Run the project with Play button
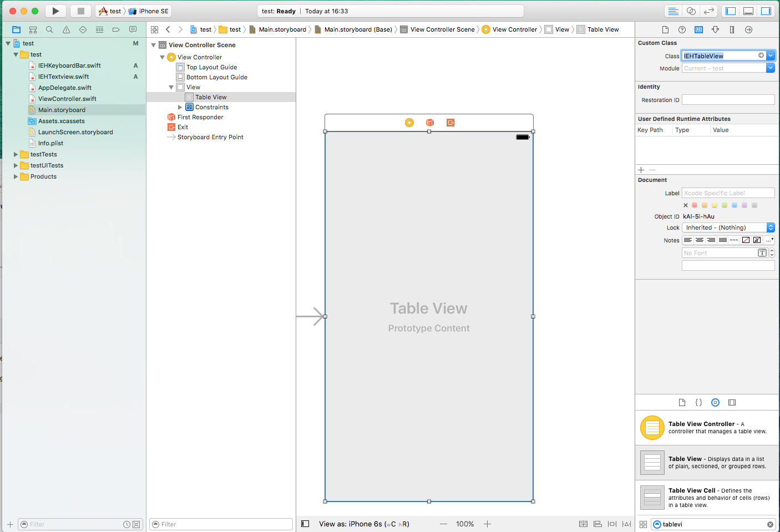 pos(55,11)
